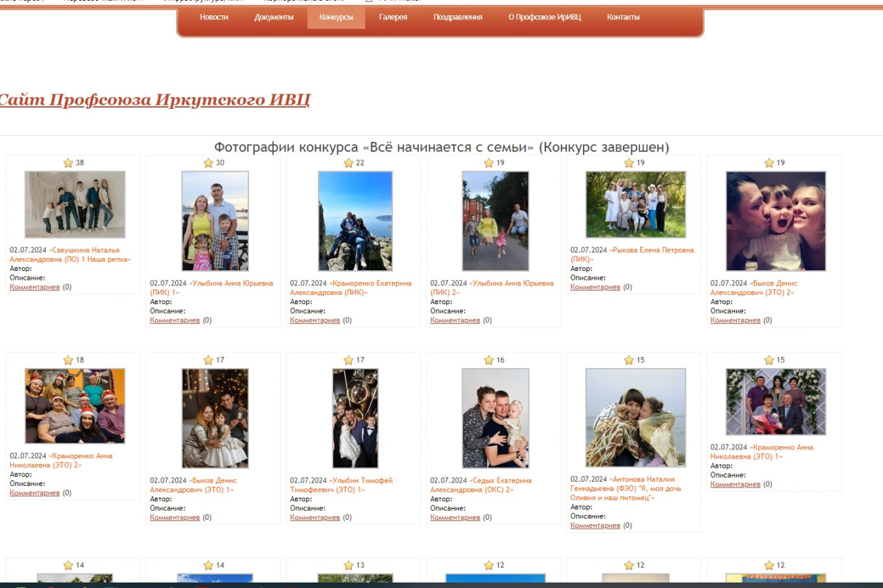View Улыбина Анна (ПИК) 2 photo thumbnail
This screenshot has width=883, height=588.
coord(495,221)
